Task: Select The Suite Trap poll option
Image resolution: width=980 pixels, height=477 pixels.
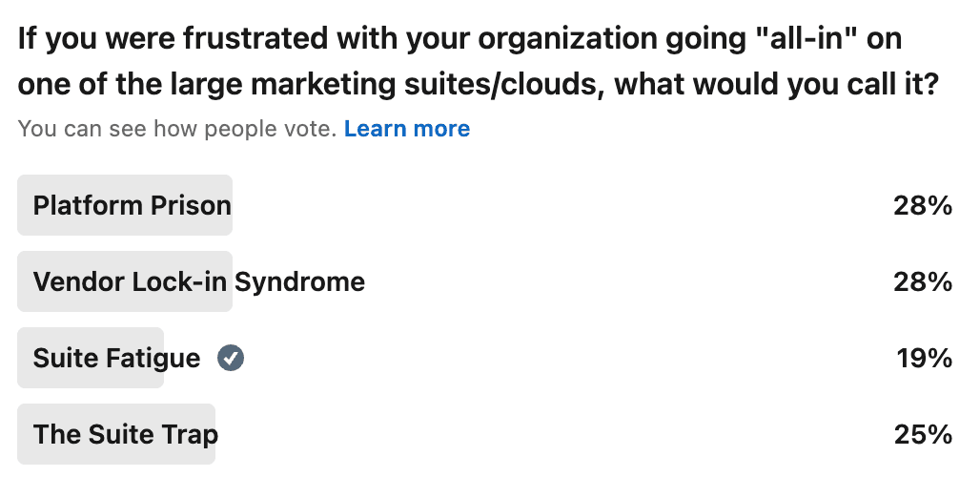Action: [x=125, y=434]
